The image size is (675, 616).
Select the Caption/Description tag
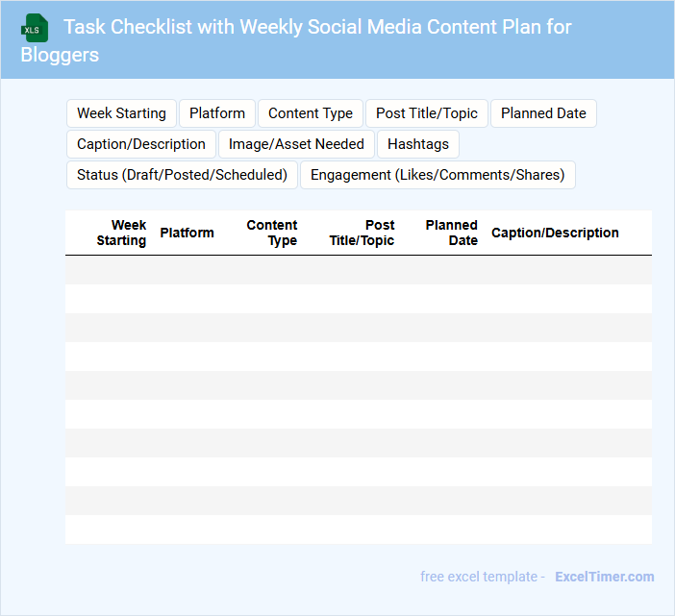[141, 144]
